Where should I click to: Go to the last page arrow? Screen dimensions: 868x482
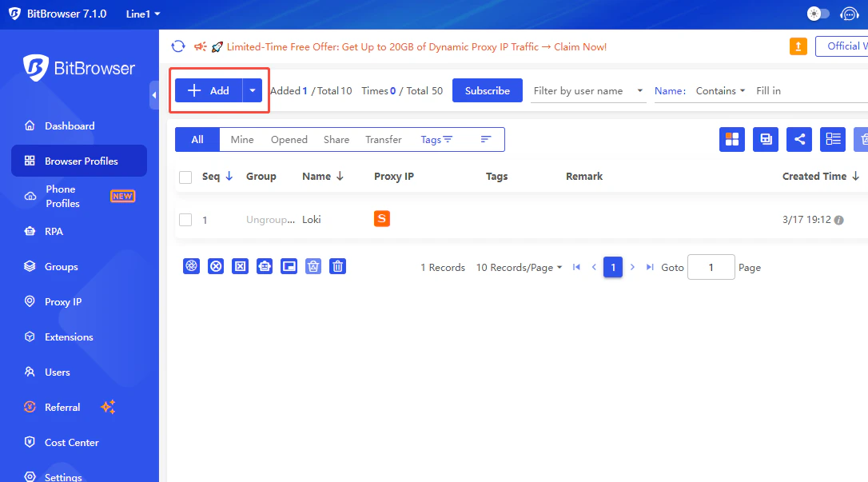click(650, 267)
